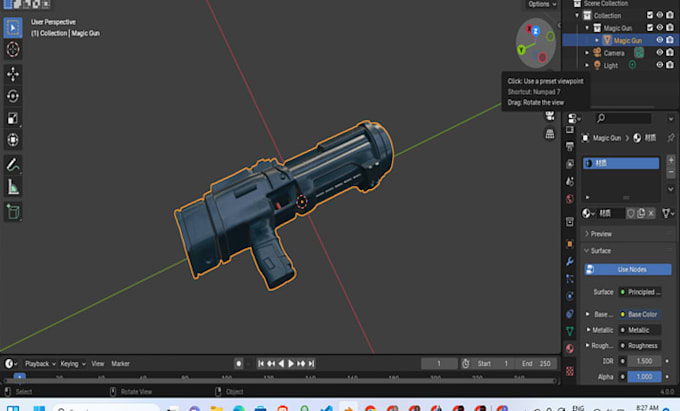The width and height of the screenshot is (680, 411).
Task: Open the Playback menu
Action: tap(40, 364)
